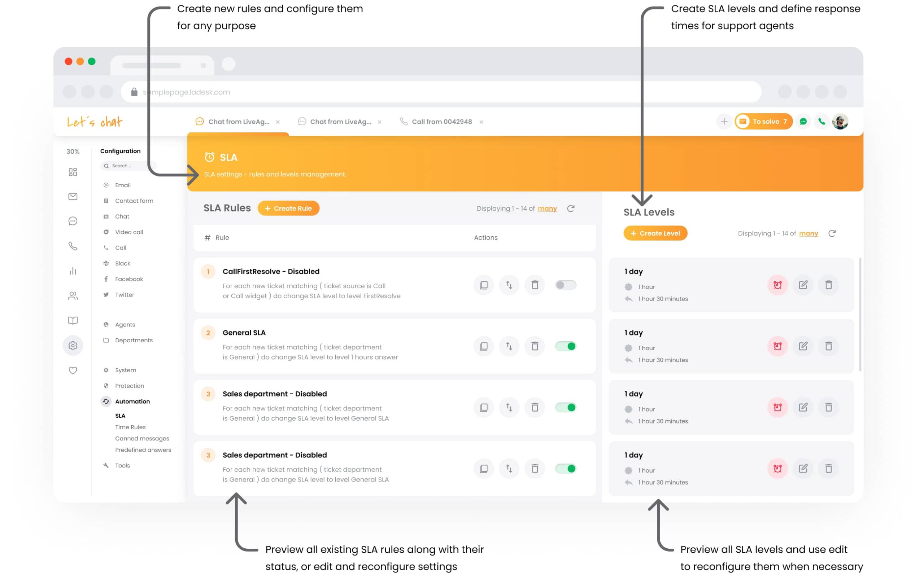The width and height of the screenshot is (924, 575).
Task: Click the Agents management icon in sidebar
Action: click(x=72, y=295)
